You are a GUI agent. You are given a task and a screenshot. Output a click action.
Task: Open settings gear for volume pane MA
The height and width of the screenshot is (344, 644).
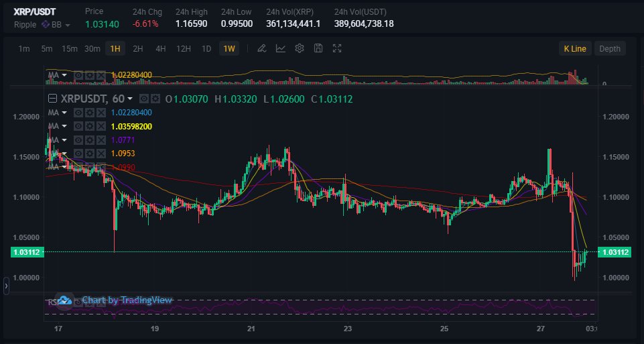click(90, 75)
